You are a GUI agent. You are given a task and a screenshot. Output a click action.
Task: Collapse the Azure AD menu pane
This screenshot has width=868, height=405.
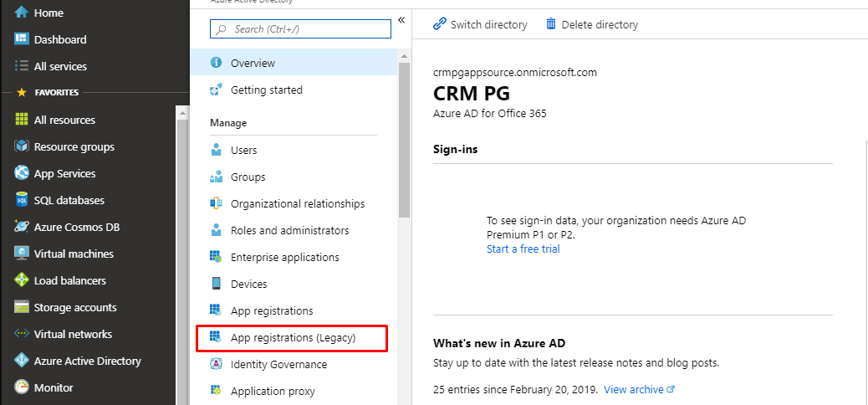pos(401,20)
